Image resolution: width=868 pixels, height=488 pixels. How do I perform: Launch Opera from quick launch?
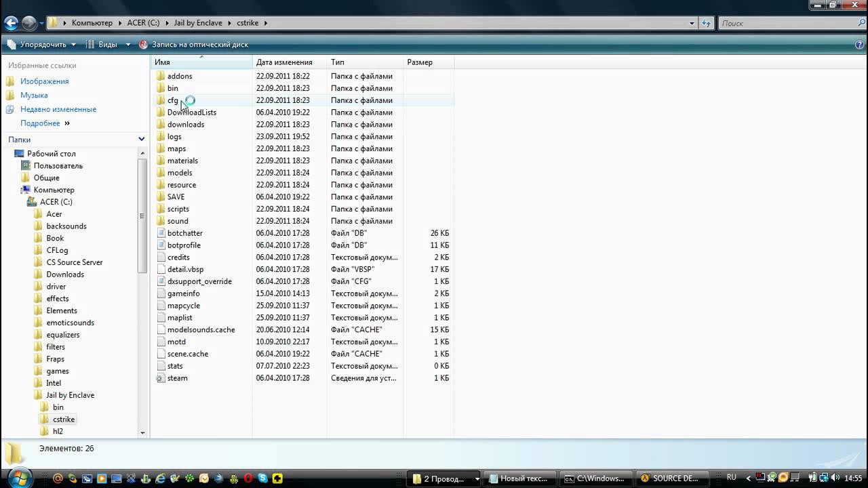(248, 479)
